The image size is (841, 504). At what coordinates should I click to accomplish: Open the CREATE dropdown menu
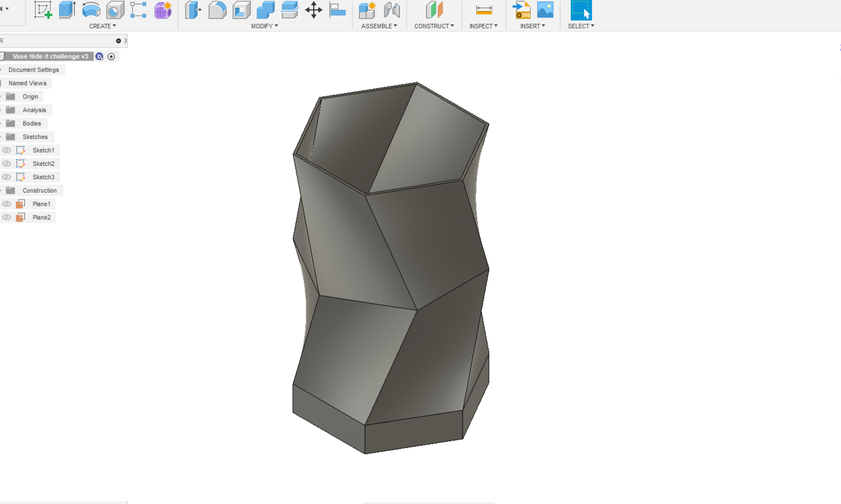coord(102,26)
